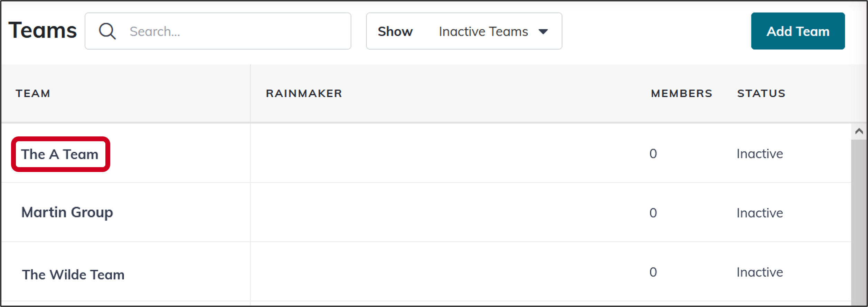The image size is (868, 307).
Task: Click The Wilde Team Inactive status label
Action: click(x=759, y=272)
